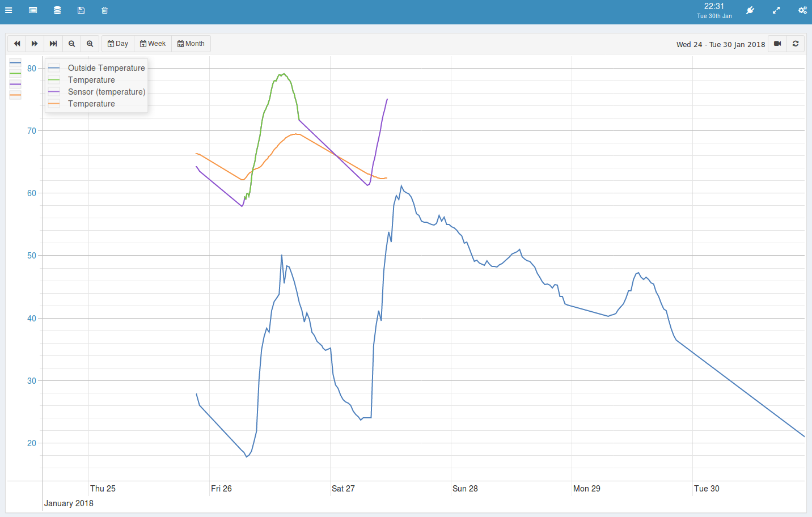Click the plug connection icon
812x517 pixels.
tap(750, 10)
